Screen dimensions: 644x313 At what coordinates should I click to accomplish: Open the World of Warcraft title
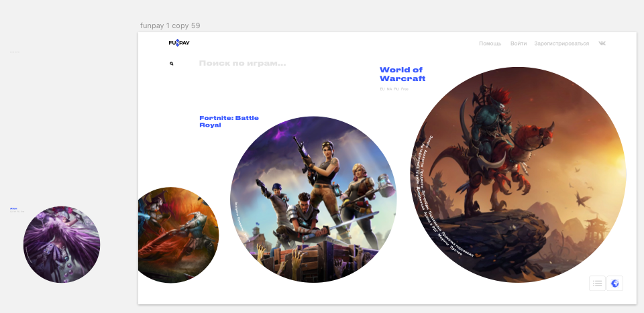click(402, 74)
